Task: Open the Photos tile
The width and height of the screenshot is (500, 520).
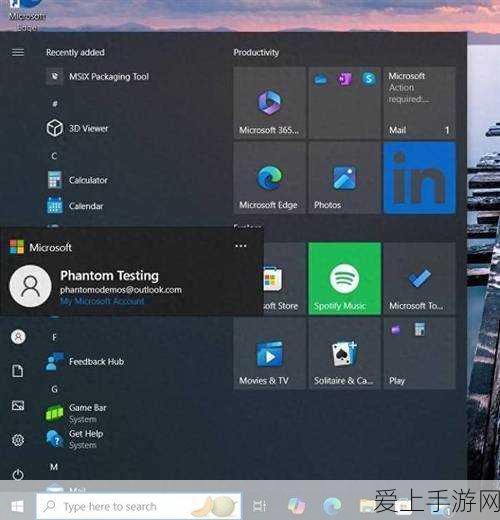Action: (x=344, y=177)
